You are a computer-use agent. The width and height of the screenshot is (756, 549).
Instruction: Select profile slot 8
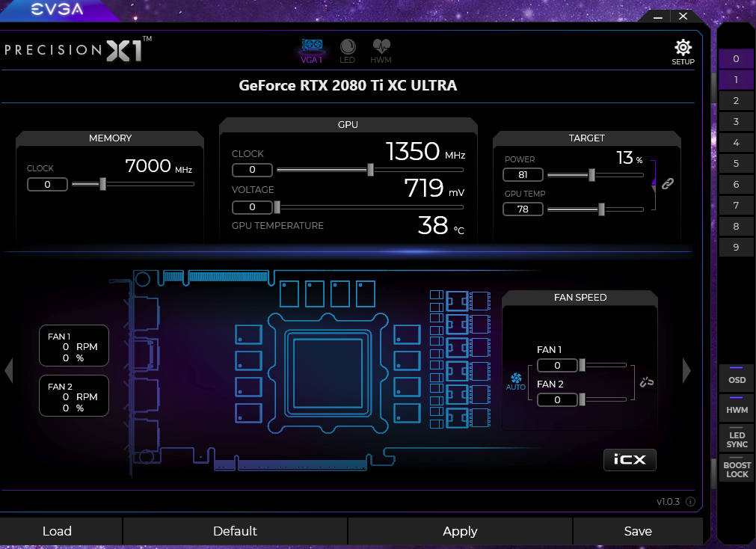click(x=737, y=226)
